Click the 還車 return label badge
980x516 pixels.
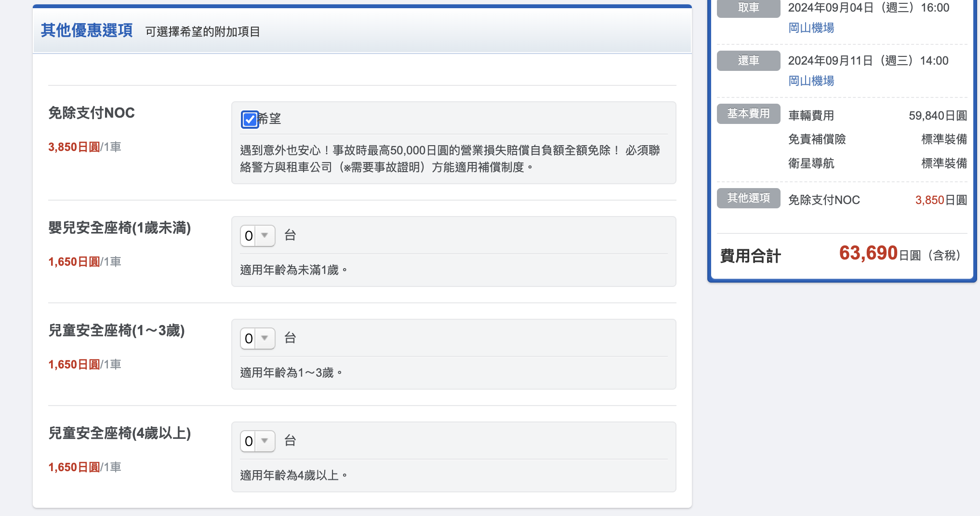click(748, 61)
